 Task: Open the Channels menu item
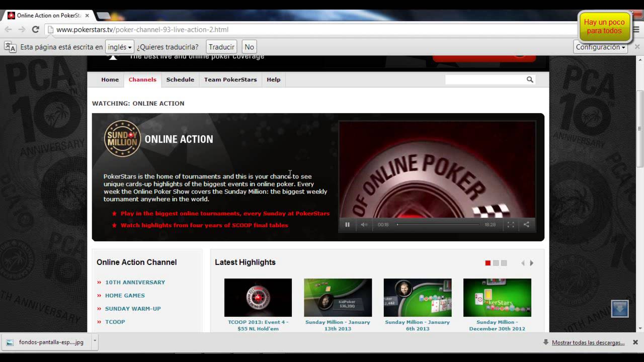(x=142, y=79)
